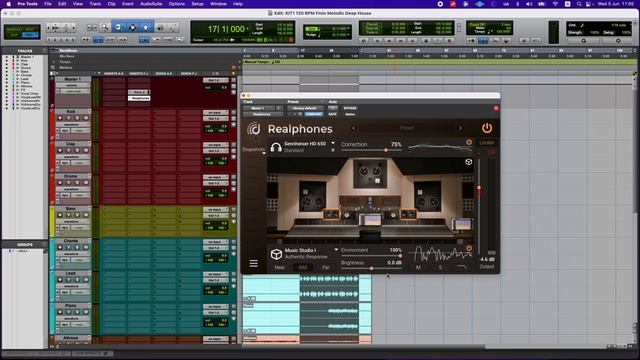Open macOS Spotlight search
This screenshot has width=640, height=360.
[x=579, y=4]
